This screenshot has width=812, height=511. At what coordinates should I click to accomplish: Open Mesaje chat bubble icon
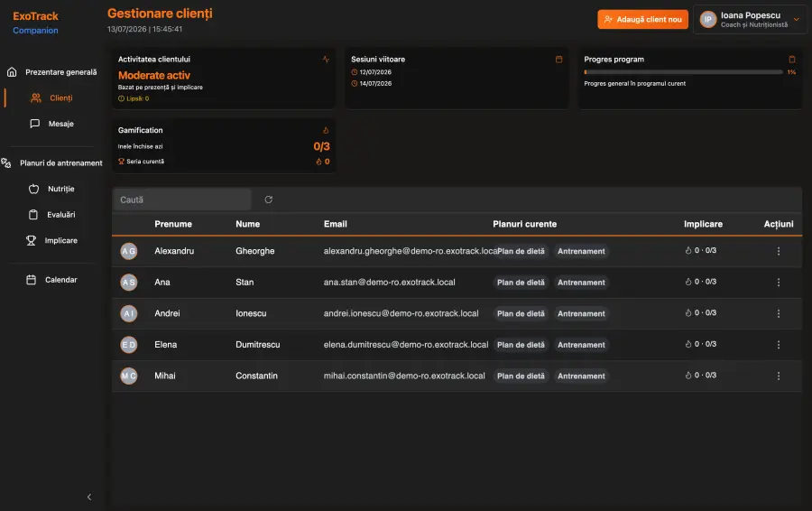tap(34, 124)
